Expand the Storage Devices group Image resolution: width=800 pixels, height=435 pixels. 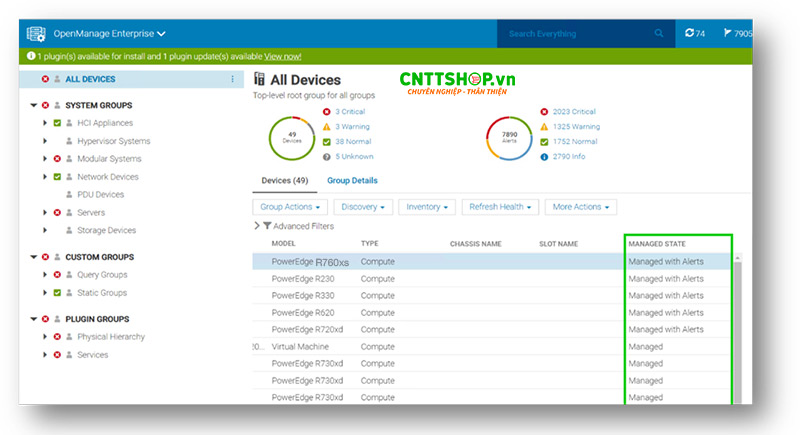click(x=45, y=230)
